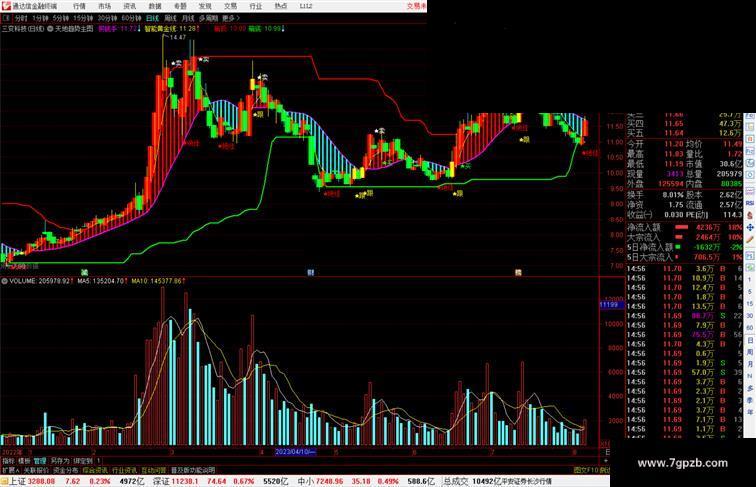Image resolution: width=756 pixels, height=487 pixels.
Task: Click the 14.47 high price label
Action: 177,37
